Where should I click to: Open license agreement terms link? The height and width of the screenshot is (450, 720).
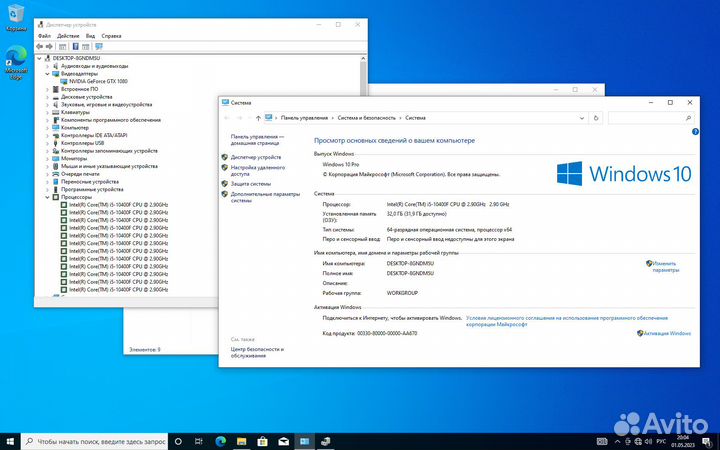pyautogui.click(x=567, y=321)
